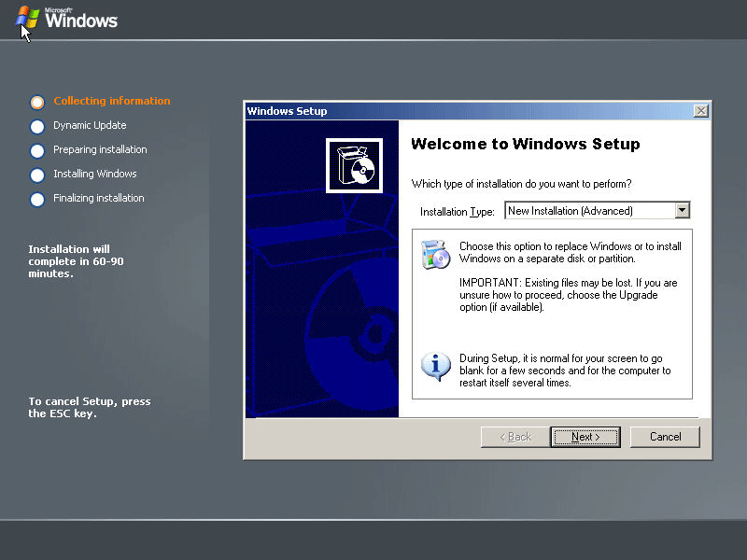747x560 pixels.
Task: Click the install disc icon beside option description
Action: point(435,255)
